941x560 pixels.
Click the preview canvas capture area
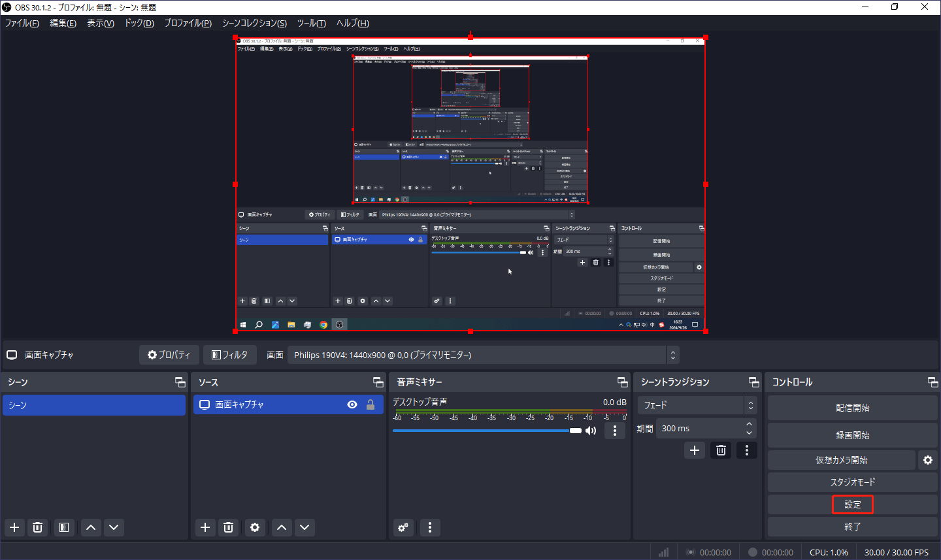click(x=470, y=184)
